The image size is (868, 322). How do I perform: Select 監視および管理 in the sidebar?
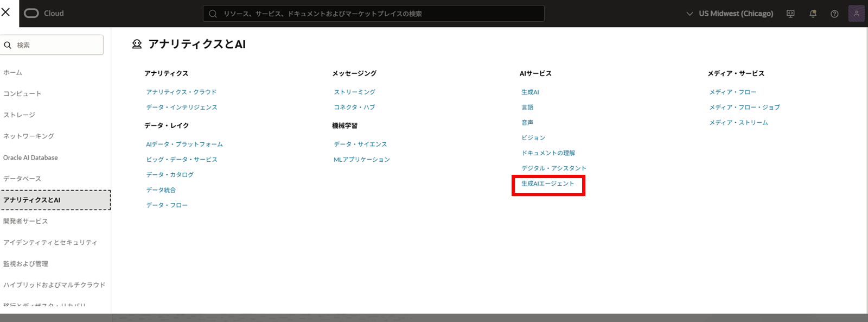[x=25, y=263]
